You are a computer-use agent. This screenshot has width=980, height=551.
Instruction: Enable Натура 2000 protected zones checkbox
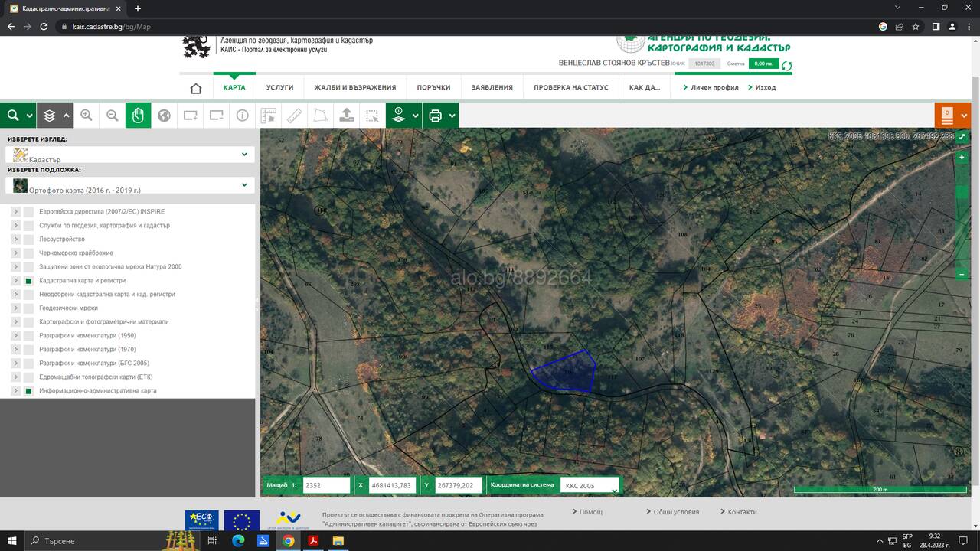point(28,267)
